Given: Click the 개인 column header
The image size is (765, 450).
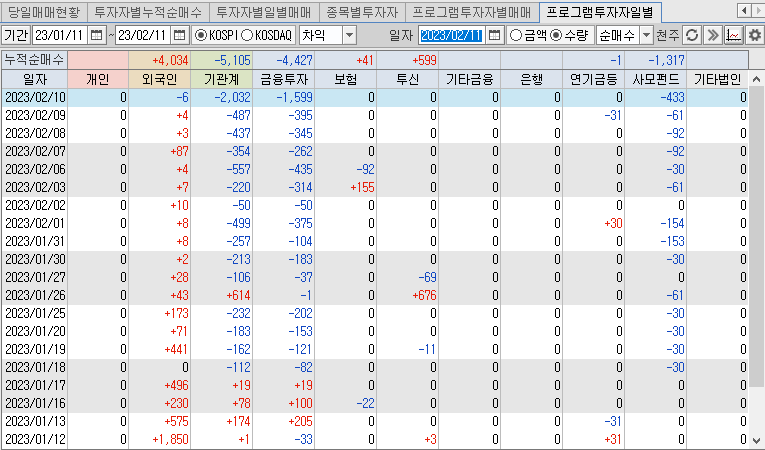Looking at the screenshot, I should coord(98,79).
